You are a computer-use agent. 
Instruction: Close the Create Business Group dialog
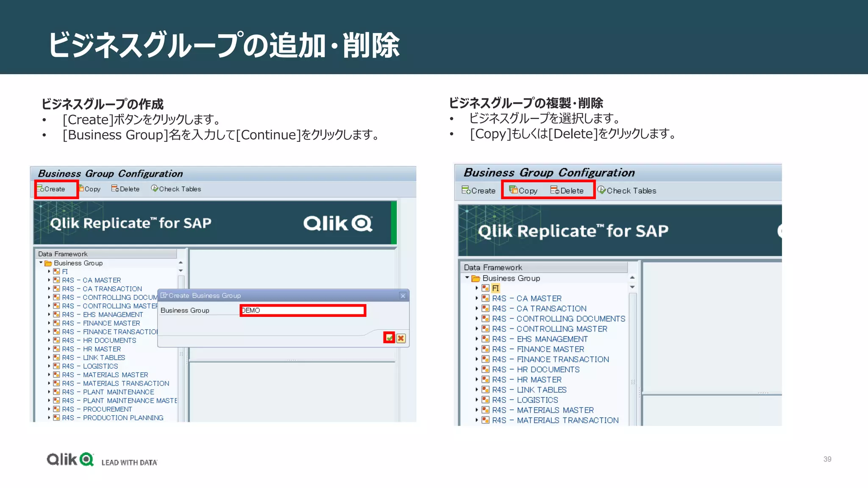tap(403, 296)
